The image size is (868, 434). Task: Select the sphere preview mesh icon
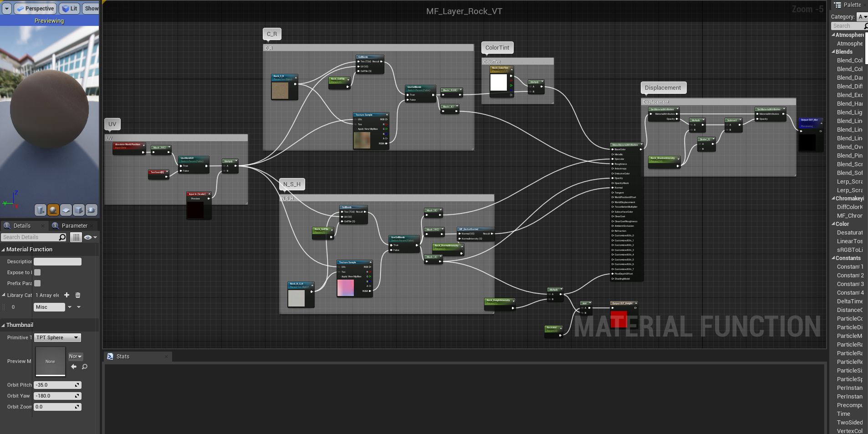tap(53, 210)
